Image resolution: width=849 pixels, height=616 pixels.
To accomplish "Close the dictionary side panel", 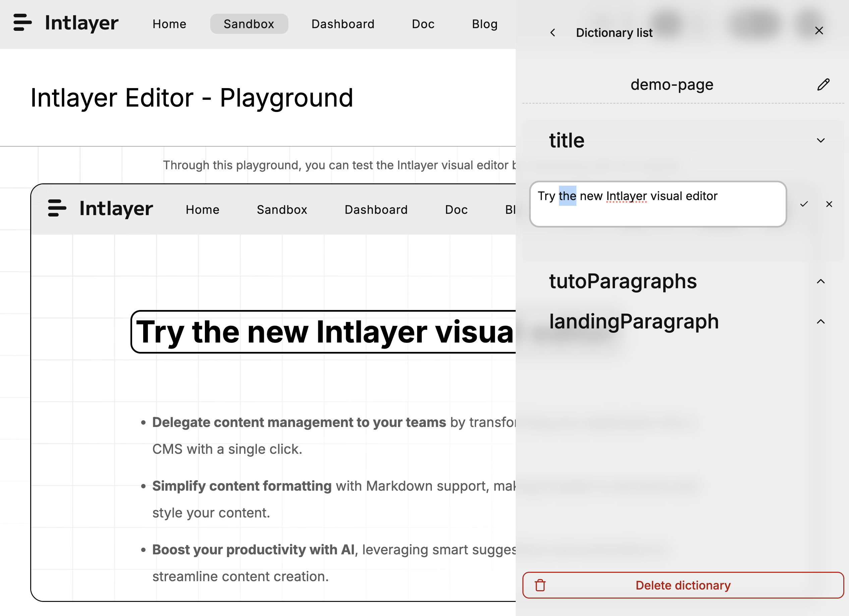I will (x=819, y=31).
